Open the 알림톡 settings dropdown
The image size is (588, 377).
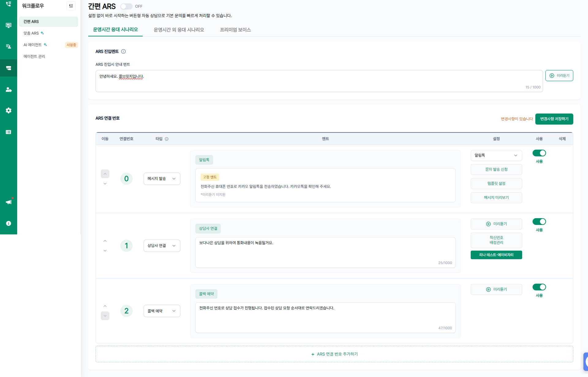(x=496, y=155)
